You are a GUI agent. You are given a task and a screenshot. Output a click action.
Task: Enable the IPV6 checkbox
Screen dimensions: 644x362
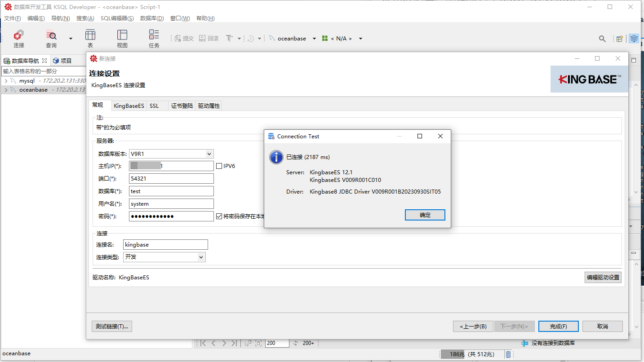click(219, 166)
